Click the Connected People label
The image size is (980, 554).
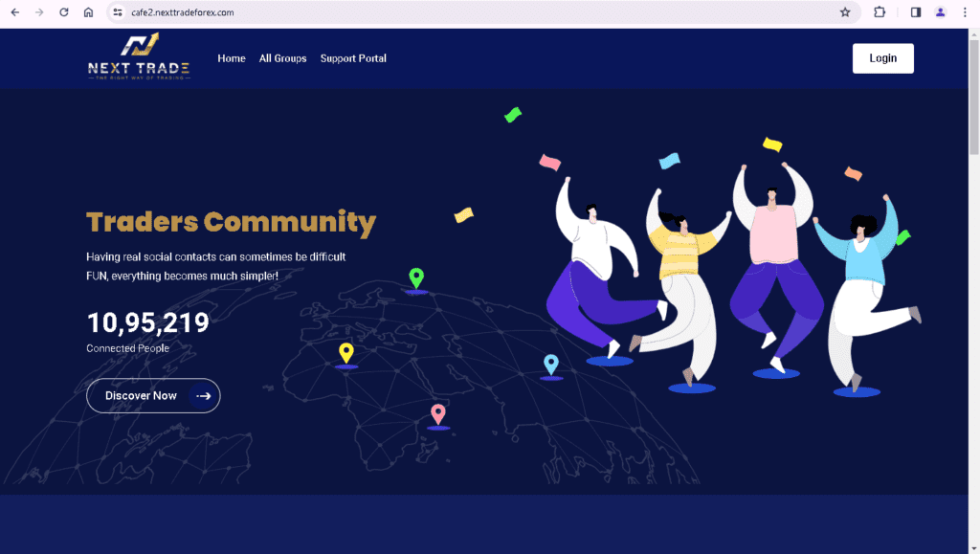127,348
